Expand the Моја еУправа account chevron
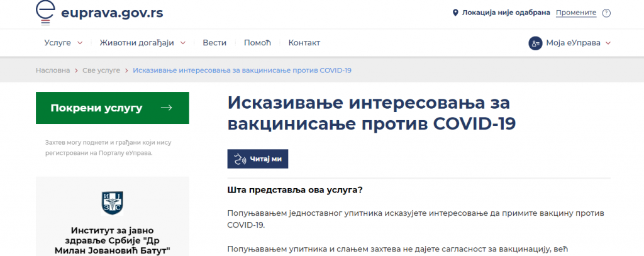 (x=608, y=43)
